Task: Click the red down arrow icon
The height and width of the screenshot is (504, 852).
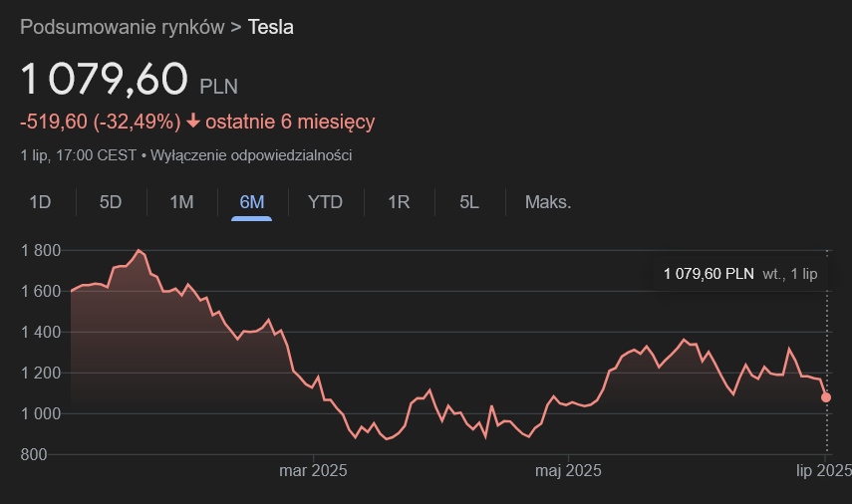Action: [x=192, y=122]
